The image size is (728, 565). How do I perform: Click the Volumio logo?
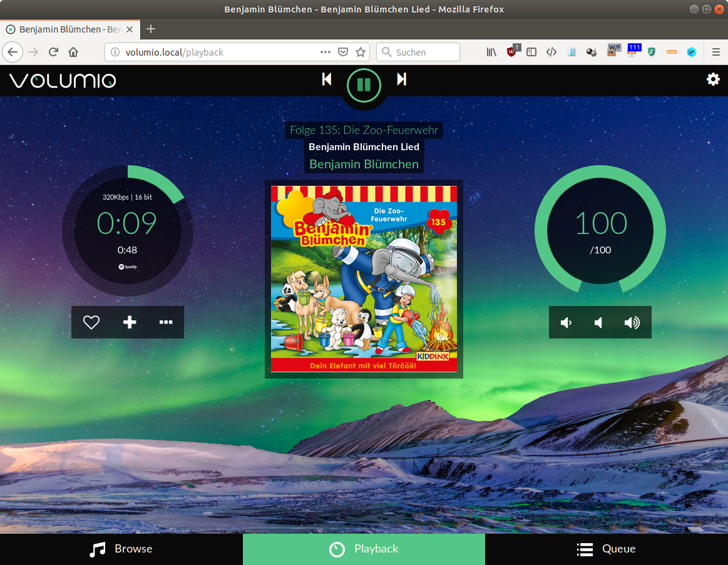pos(63,80)
